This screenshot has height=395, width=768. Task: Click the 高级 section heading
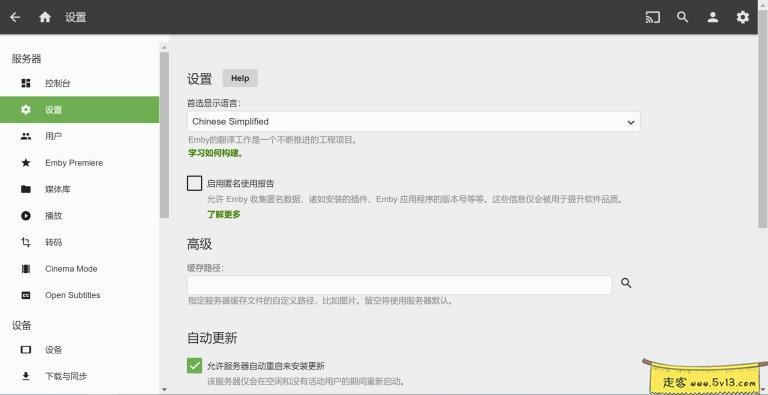pyautogui.click(x=199, y=244)
